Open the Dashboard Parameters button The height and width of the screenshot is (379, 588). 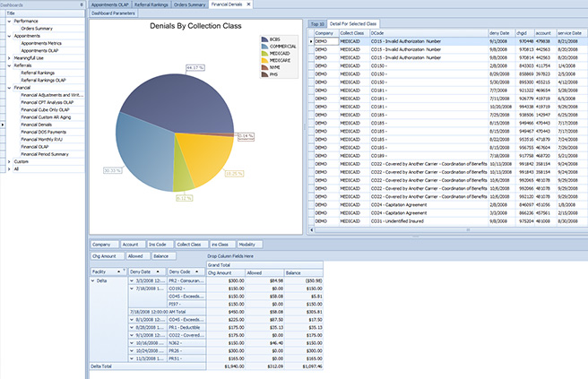[x=113, y=14]
